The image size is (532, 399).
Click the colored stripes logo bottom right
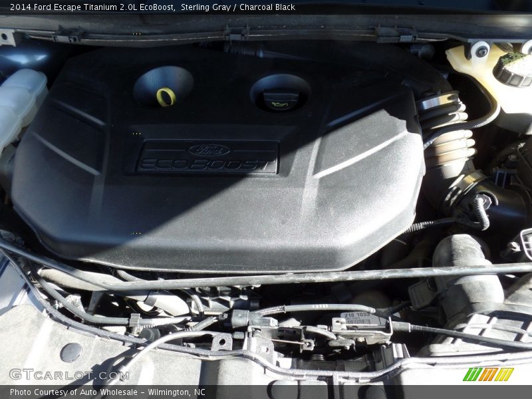(488, 374)
